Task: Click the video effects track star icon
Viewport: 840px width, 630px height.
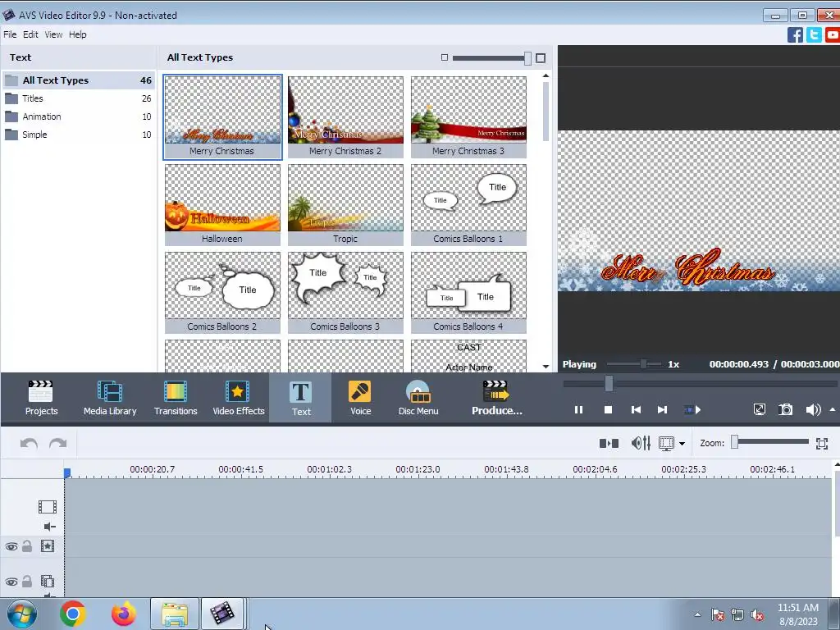Action: pyautogui.click(x=47, y=546)
